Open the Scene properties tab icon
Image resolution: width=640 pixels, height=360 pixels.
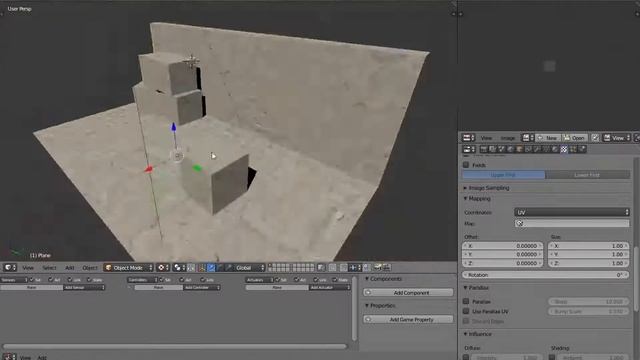[x=501, y=149]
